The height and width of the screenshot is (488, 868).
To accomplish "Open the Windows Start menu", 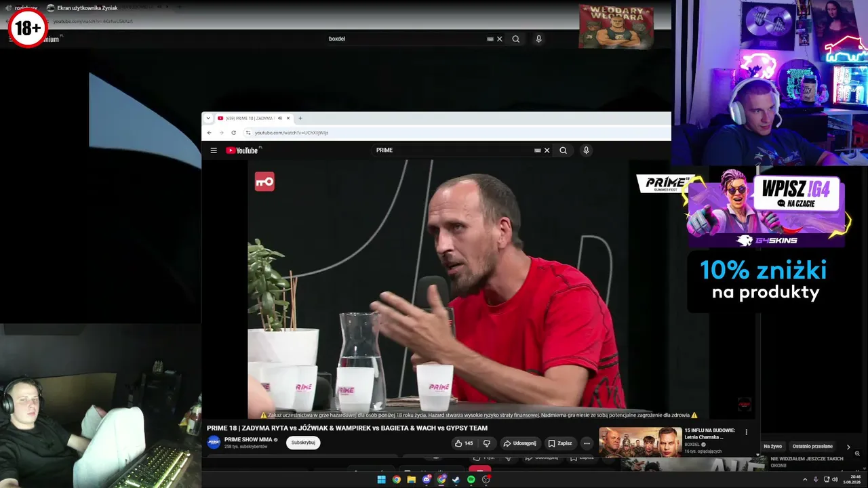I will (381, 480).
